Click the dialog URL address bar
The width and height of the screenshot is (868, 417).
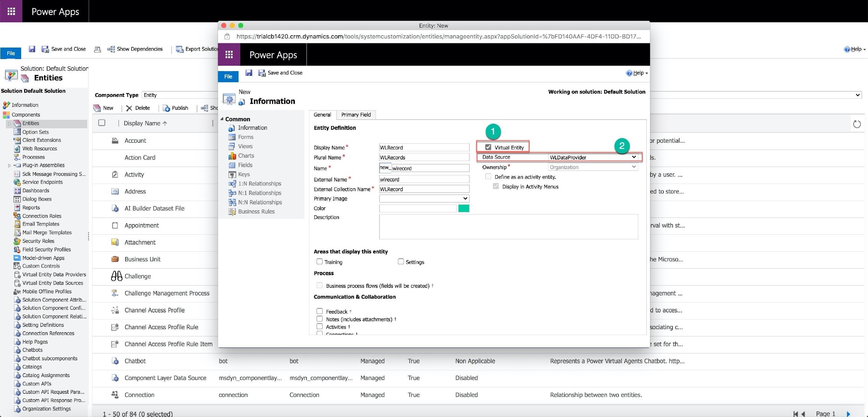(438, 36)
